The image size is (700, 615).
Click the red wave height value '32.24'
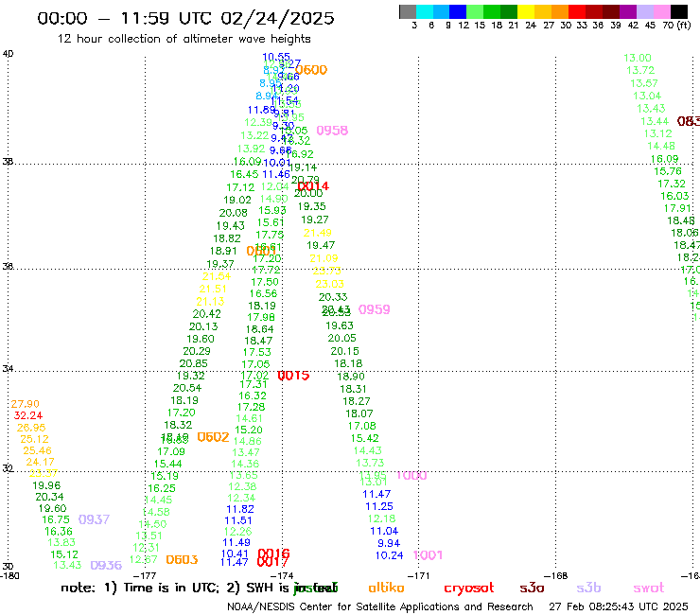click(x=28, y=415)
